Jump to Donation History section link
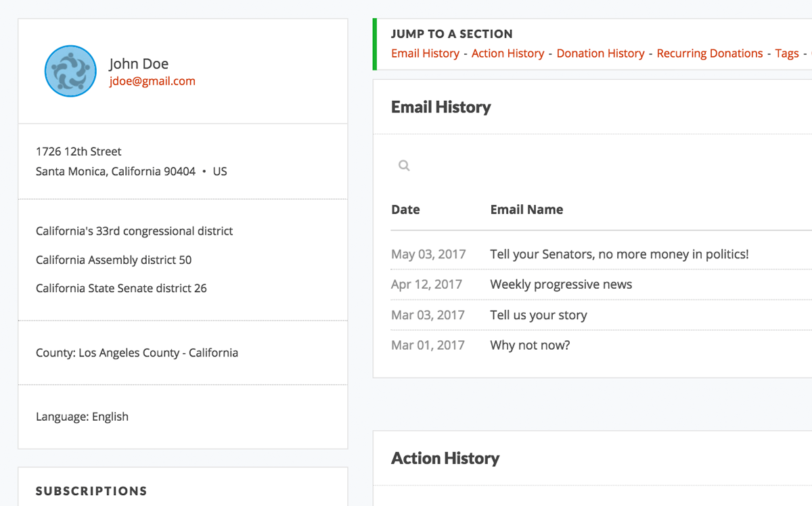 [600, 53]
